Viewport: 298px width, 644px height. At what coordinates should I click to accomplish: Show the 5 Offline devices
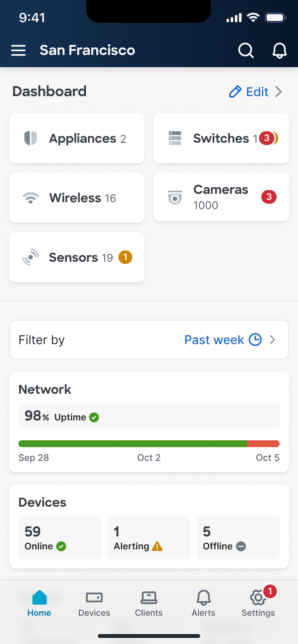[238, 538]
